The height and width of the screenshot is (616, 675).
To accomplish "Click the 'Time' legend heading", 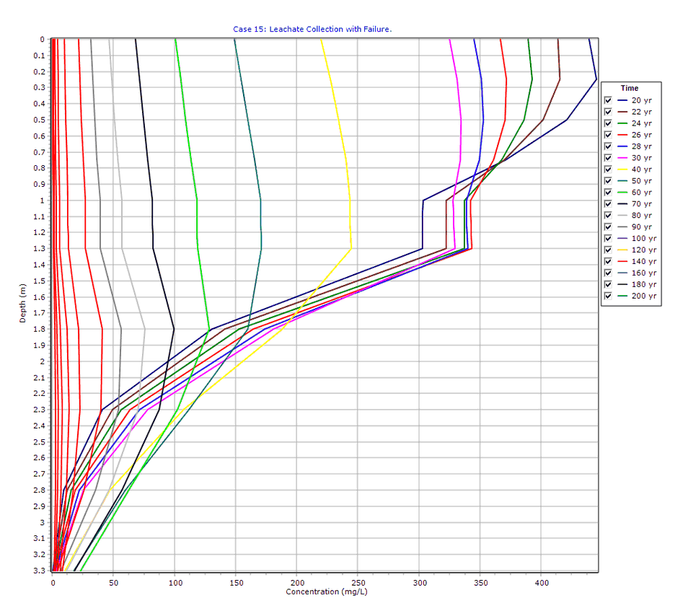I will click(x=630, y=88).
